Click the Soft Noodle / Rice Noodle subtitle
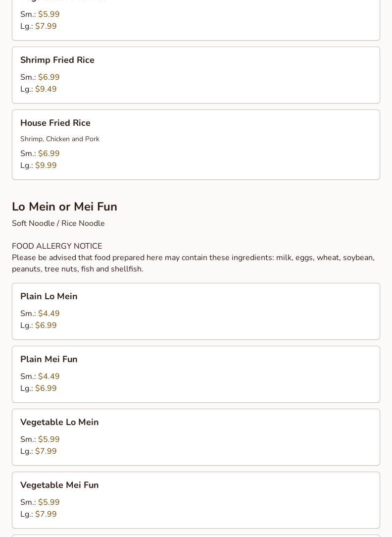The image size is (392, 537). click(58, 223)
